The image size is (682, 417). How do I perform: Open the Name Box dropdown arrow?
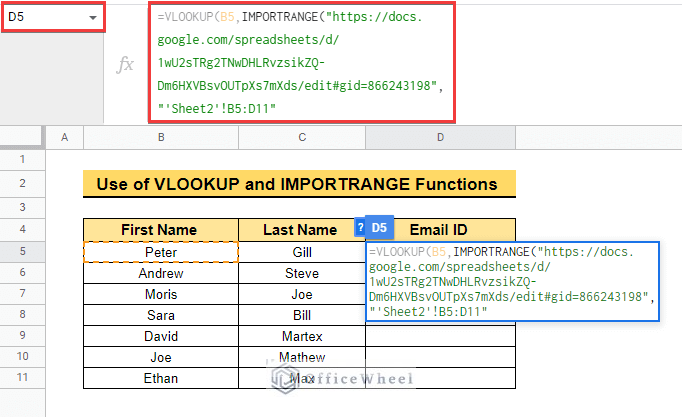[93, 18]
